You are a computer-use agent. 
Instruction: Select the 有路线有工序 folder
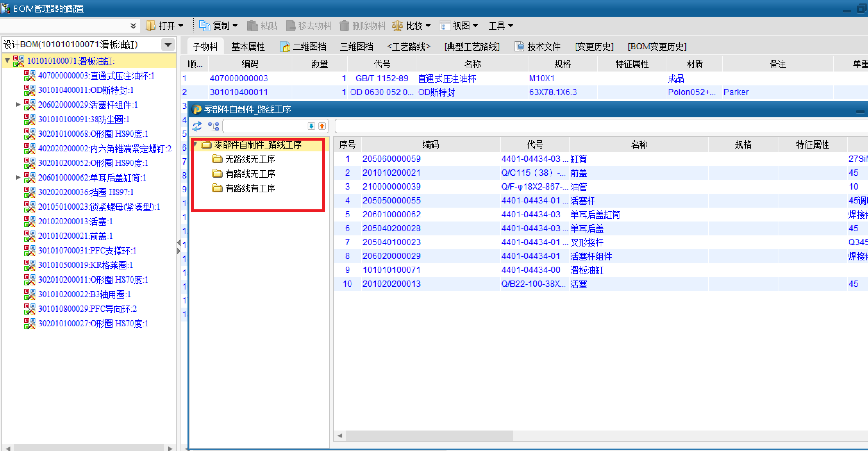(250, 189)
